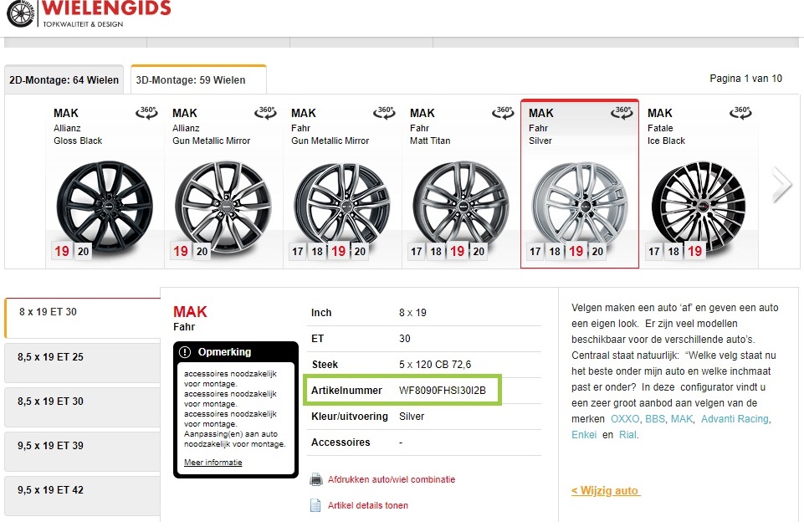804x532 pixels.
Task: Follow the BBS brand link
Action: pyautogui.click(x=655, y=419)
